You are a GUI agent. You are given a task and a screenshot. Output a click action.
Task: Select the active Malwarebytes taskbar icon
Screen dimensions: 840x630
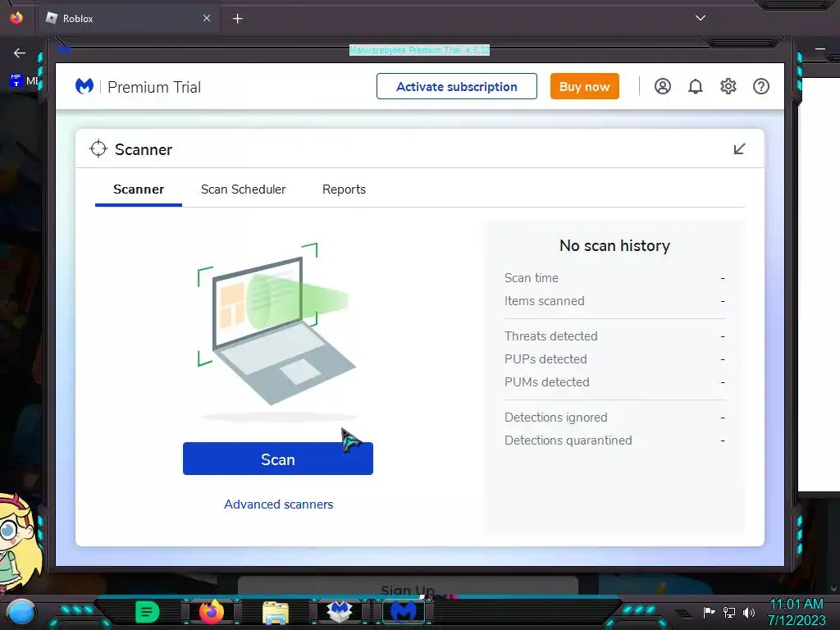tap(404, 611)
